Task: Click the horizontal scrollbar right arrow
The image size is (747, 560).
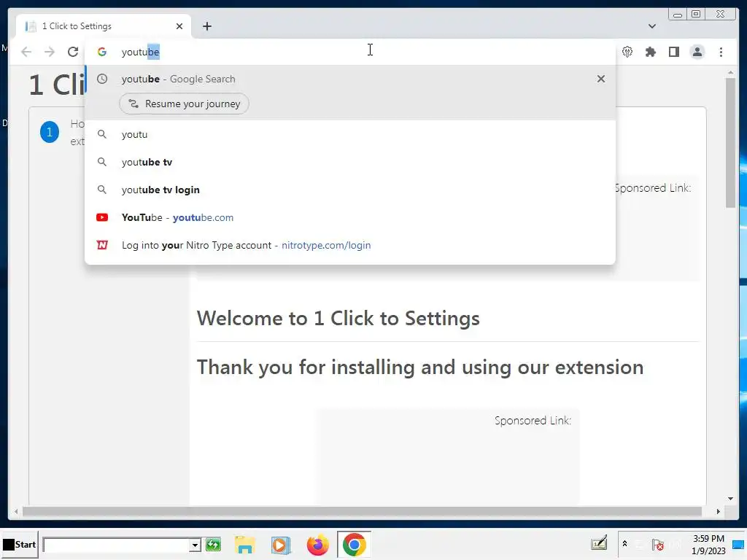Action: (718, 511)
